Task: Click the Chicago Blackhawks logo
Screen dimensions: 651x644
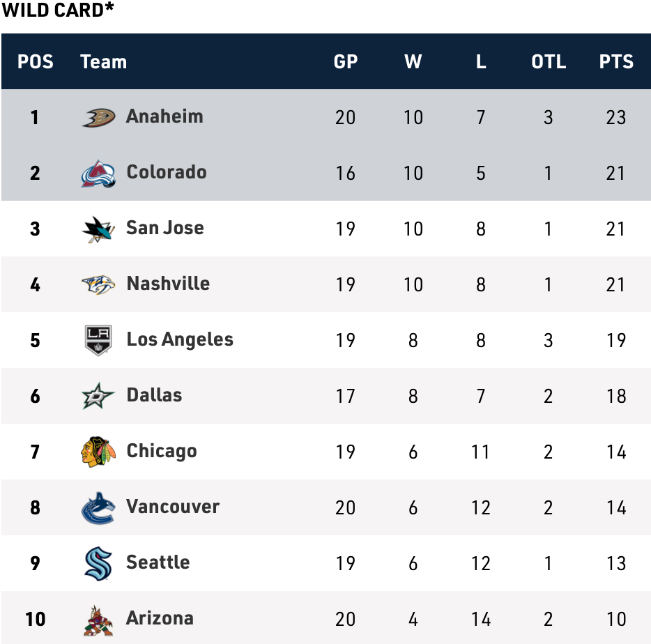Action: point(98,452)
